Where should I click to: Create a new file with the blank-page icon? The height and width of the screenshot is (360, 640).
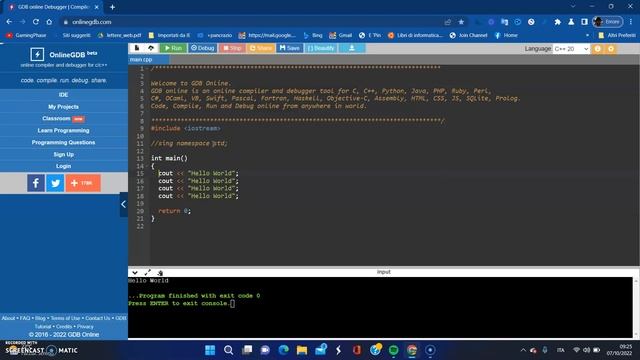pos(137,48)
